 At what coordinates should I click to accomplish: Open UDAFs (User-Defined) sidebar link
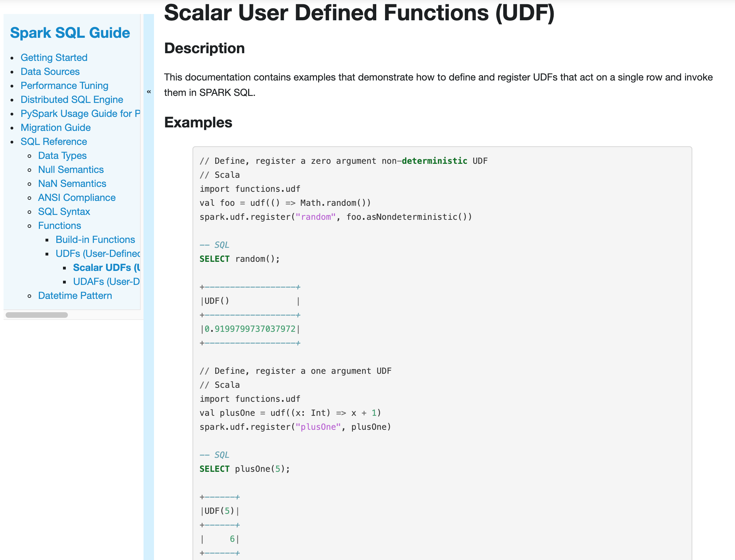pyautogui.click(x=106, y=281)
